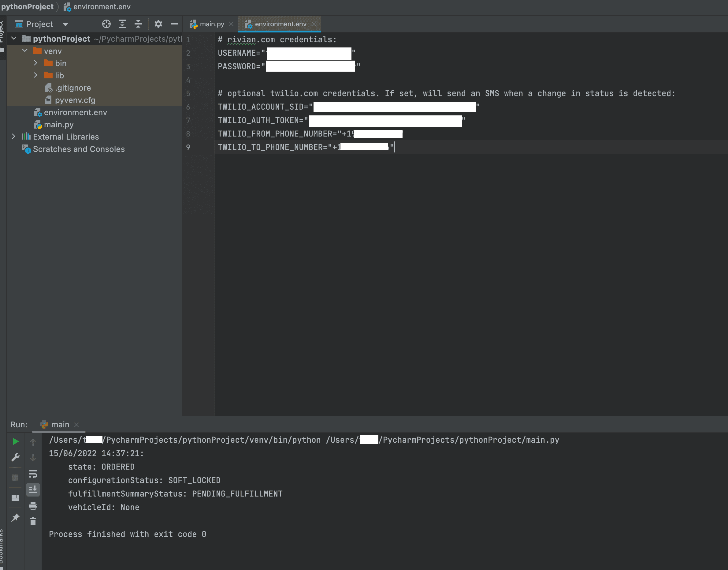
Task: Close the main run tab
Action: pyautogui.click(x=76, y=425)
